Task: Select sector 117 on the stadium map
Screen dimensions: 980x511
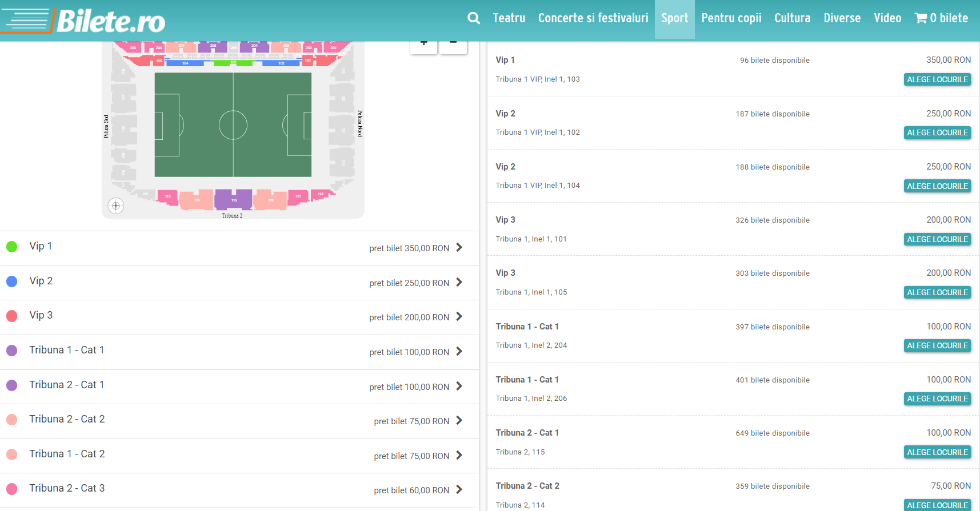Action: tap(298, 196)
